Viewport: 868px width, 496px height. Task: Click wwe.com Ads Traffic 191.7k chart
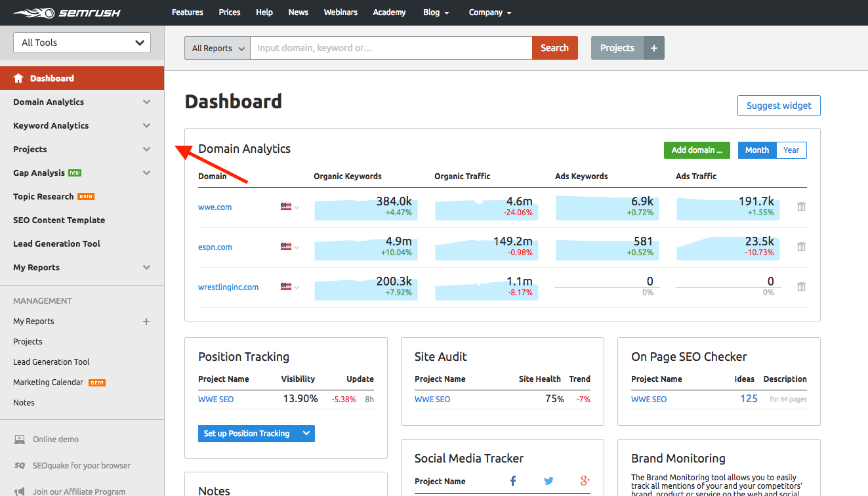point(728,207)
